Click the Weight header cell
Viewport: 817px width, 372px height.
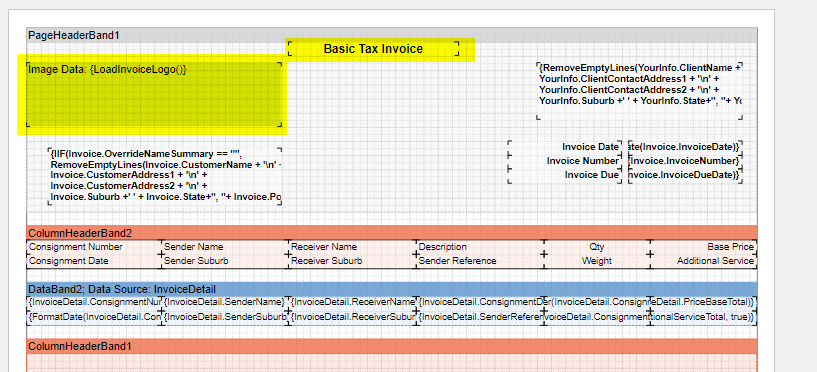point(597,261)
